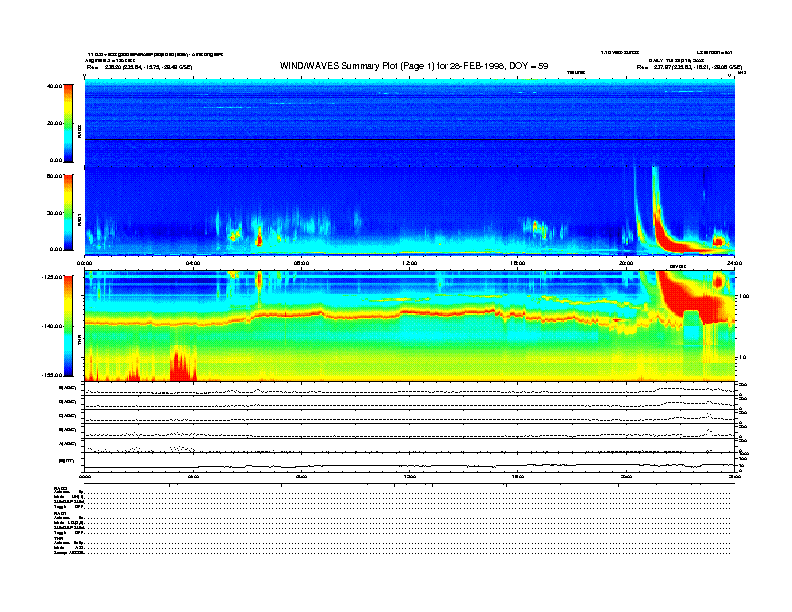Click the -155.00 label on TNR scale
This screenshot has height=612, width=792.
pos(52,375)
